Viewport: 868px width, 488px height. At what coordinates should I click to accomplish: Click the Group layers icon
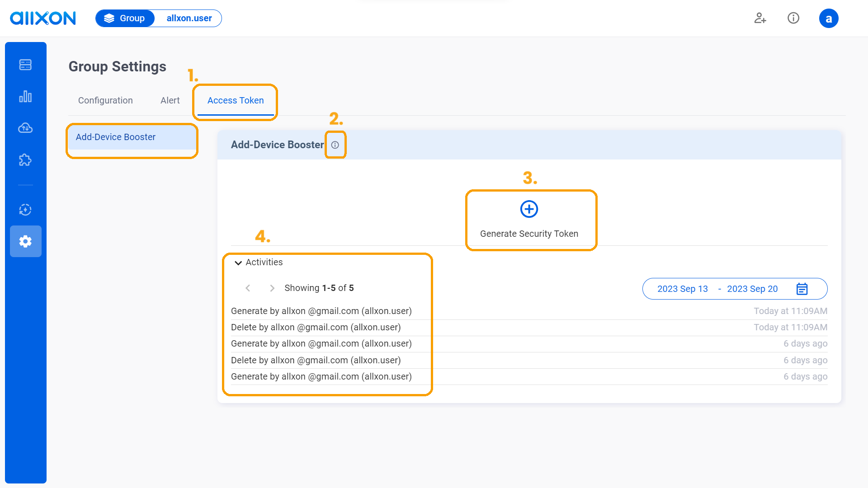109,19
